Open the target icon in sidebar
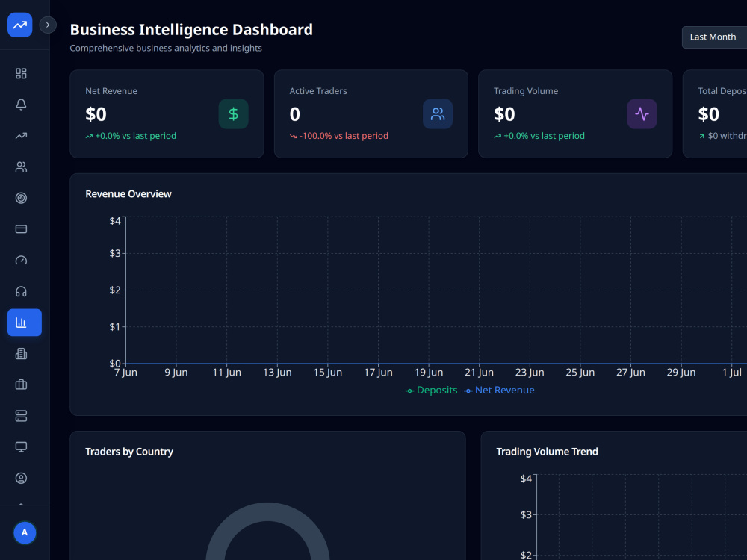The image size is (747, 560). 21,198
